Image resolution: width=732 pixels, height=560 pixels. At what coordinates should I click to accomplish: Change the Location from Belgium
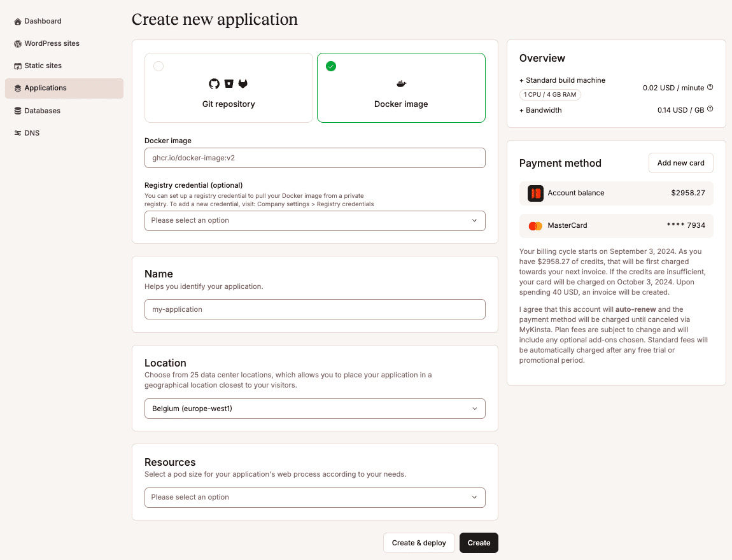(314, 409)
